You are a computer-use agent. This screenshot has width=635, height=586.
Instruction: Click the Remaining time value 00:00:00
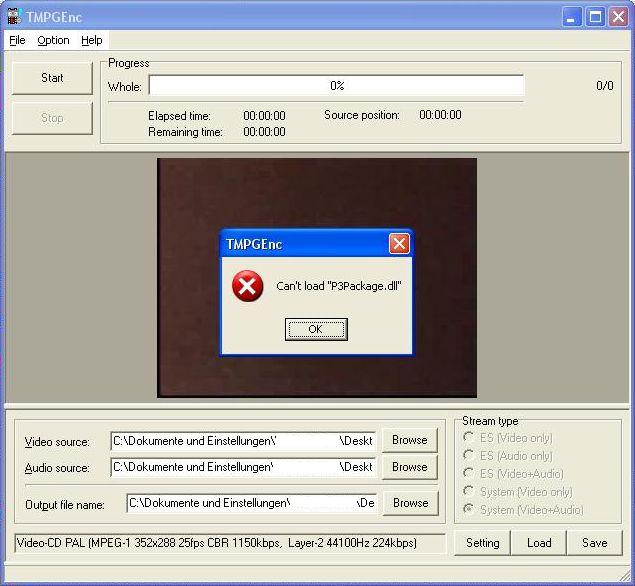[264, 132]
